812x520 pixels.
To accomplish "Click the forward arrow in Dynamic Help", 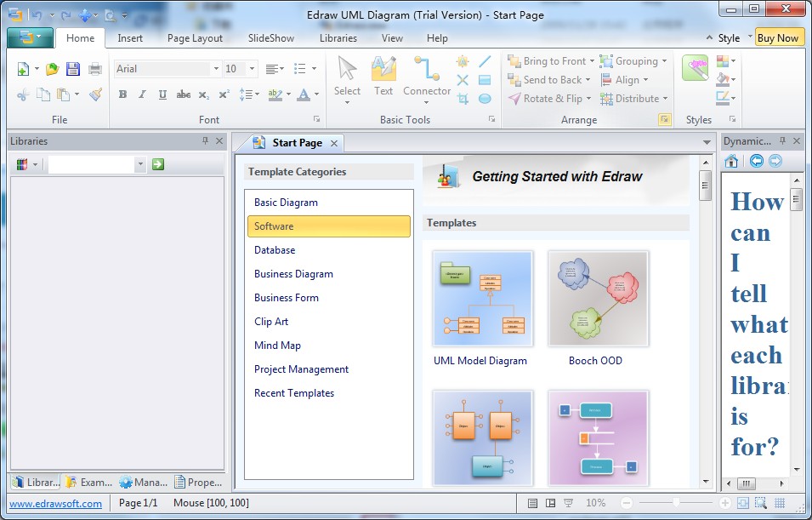I will 775,161.
